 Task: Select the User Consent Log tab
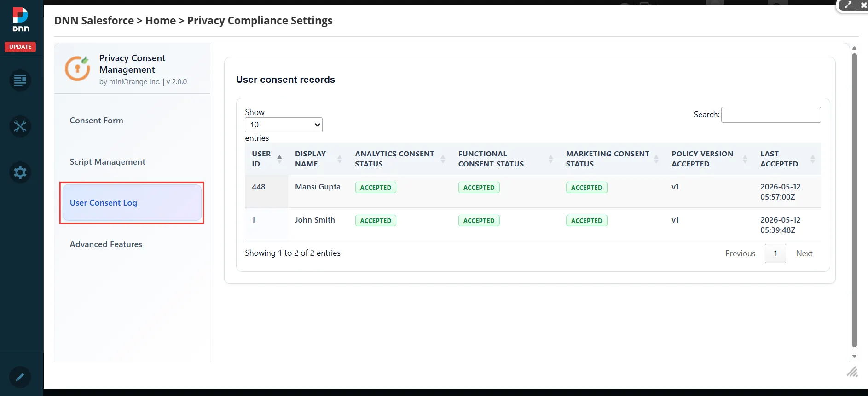point(132,203)
